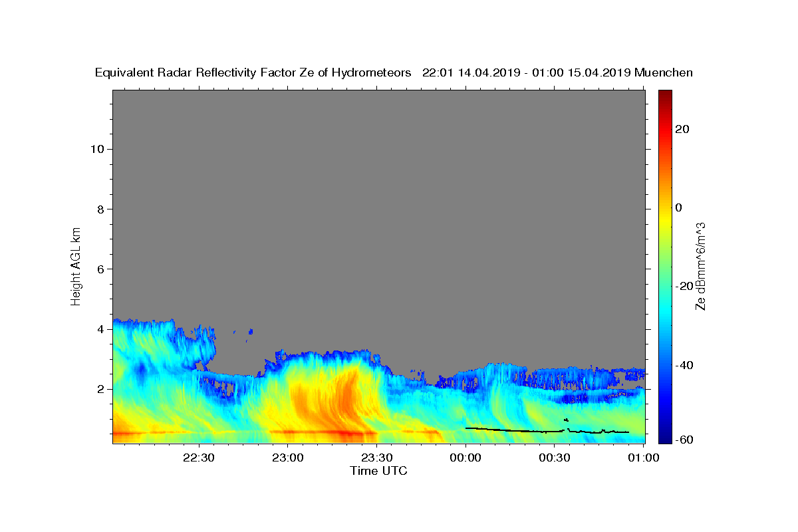Click the height tick label 2
798x532 pixels.
pos(101,389)
